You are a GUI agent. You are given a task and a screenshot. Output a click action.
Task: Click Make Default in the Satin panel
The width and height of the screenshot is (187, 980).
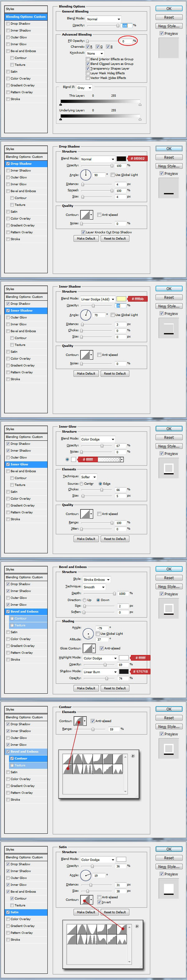coord(86,912)
